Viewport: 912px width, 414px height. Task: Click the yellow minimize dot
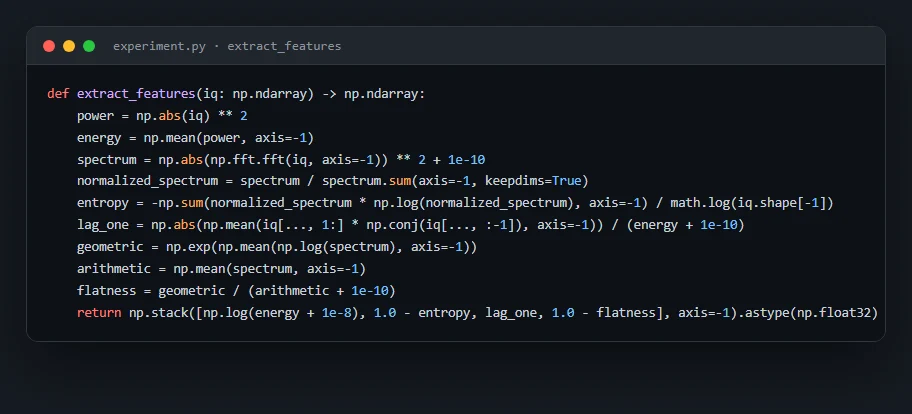point(69,46)
